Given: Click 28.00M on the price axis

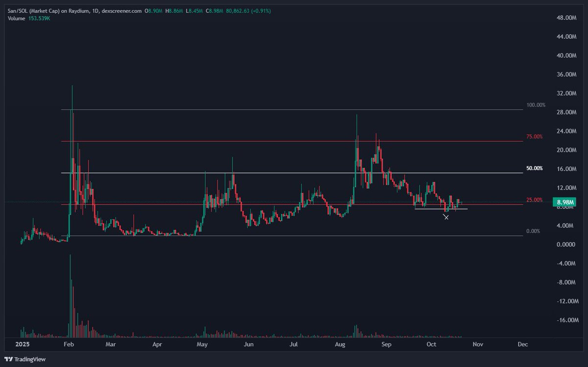Looking at the screenshot, I should [565, 112].
